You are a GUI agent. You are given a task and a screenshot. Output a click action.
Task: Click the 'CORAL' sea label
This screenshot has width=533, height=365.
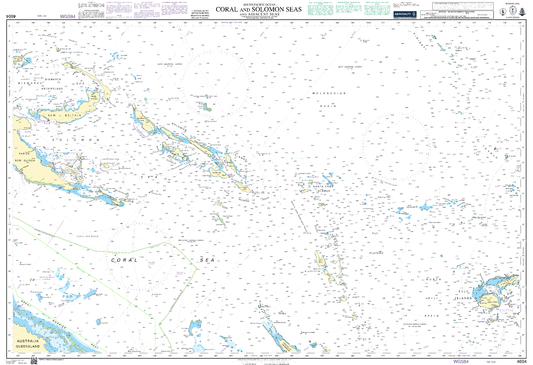[x=124, y=260]
